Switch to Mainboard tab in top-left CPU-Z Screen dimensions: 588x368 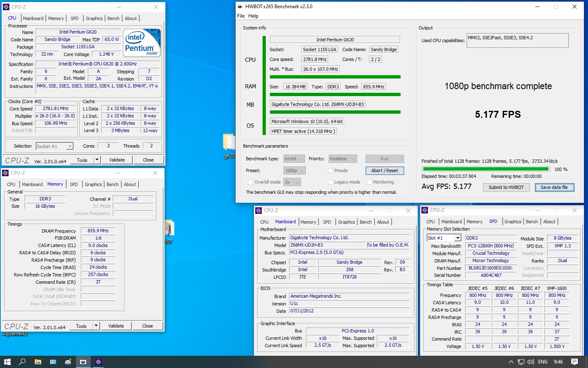[33, 18]
